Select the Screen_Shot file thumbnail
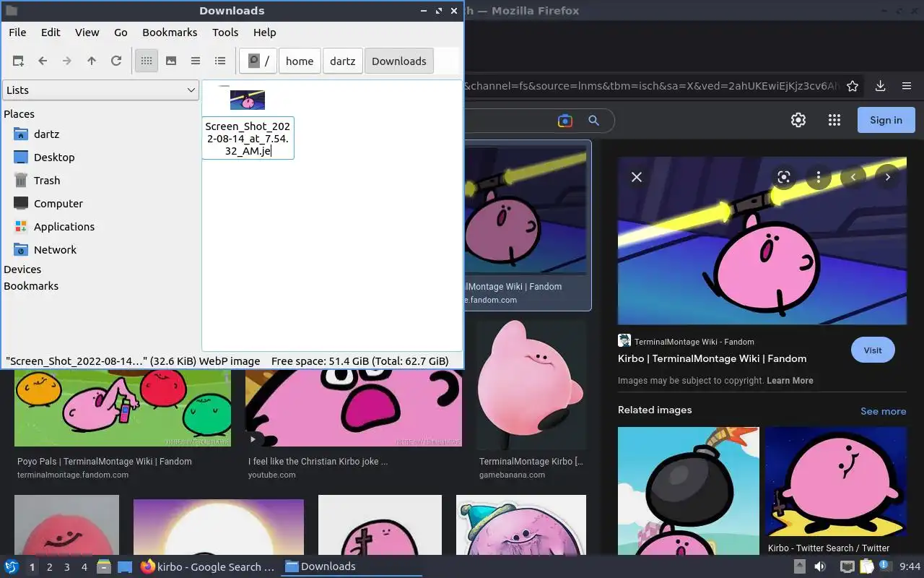This screenshot has width=924, height=578. (248, 100)
